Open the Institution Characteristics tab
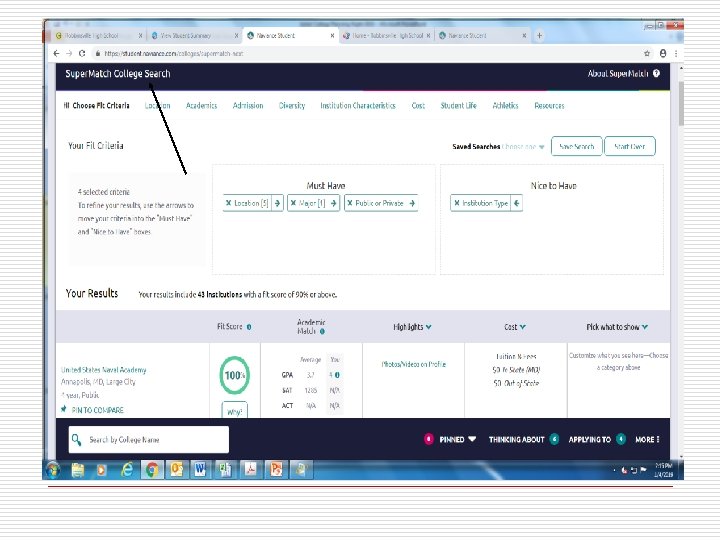Viewport: 720px width, 540px height. pyautogui.click(x=358, y=106)
